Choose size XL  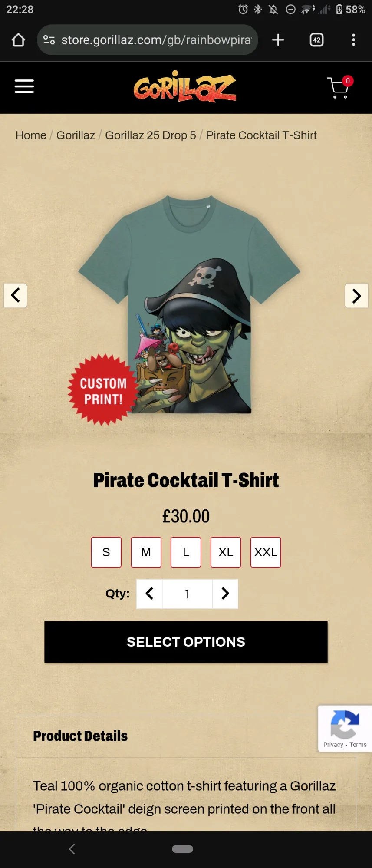coord(226,552)
